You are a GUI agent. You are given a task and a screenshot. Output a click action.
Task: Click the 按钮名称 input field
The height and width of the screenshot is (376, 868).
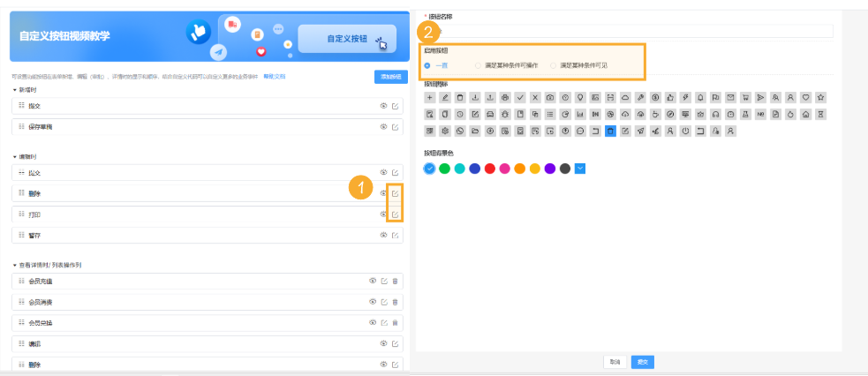(x=629, y=31)
